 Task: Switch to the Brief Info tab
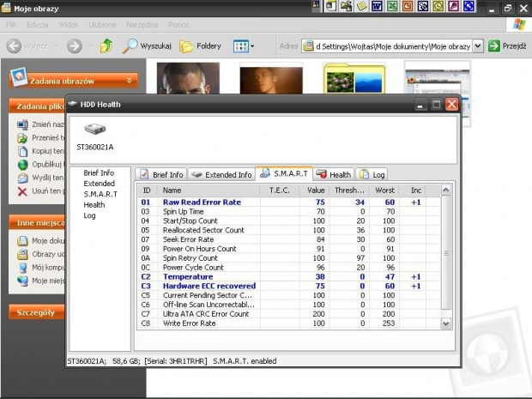tap(161, 175)
